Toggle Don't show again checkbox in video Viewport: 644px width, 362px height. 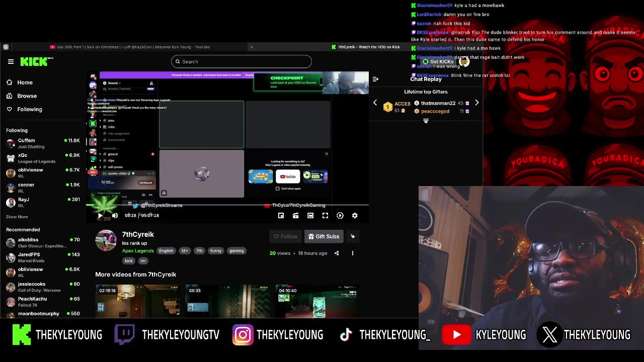(278, 189)
